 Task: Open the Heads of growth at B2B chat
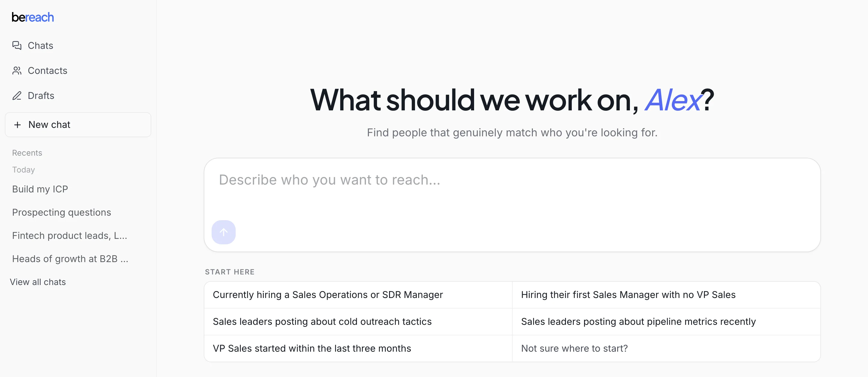[x=70, y=259]
